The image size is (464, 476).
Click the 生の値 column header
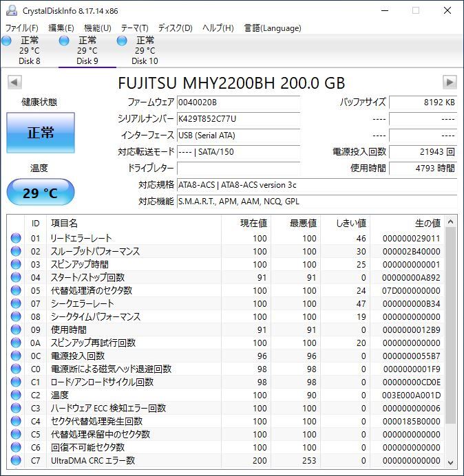click(x=407, y=224)
